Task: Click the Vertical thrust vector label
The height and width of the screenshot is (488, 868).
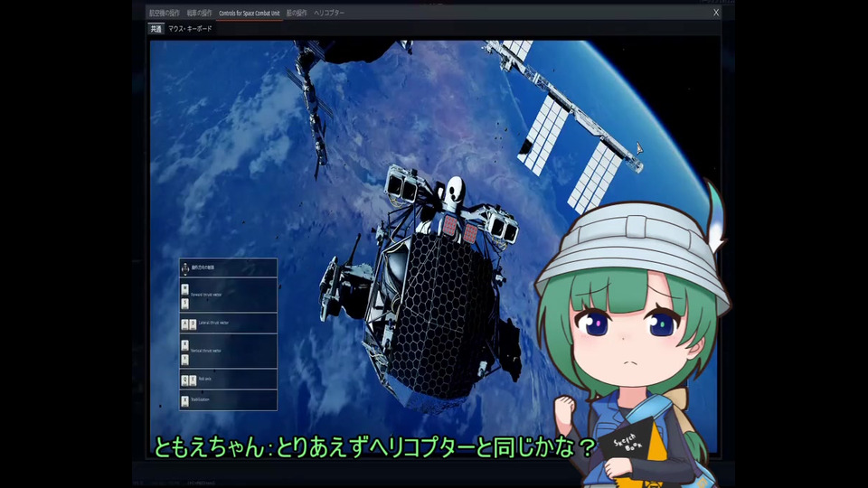Action: [206, 351]
